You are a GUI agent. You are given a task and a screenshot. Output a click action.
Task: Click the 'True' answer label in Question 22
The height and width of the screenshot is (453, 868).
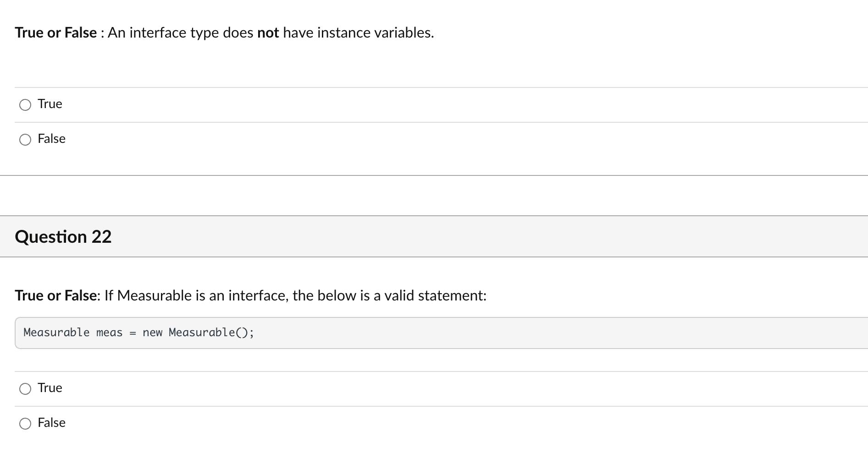[50, 388]
